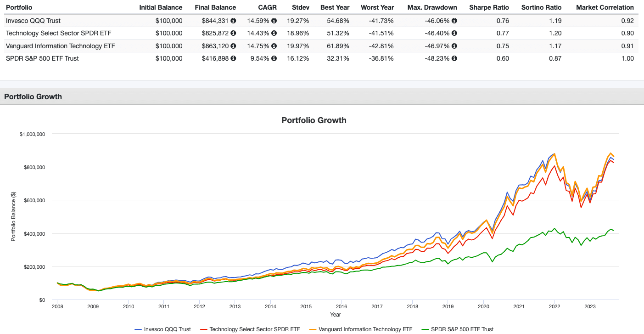Click the $863,120 final balance value
Image resolution: width=644 pixels, height=334 pixels.
coord(215,46)
